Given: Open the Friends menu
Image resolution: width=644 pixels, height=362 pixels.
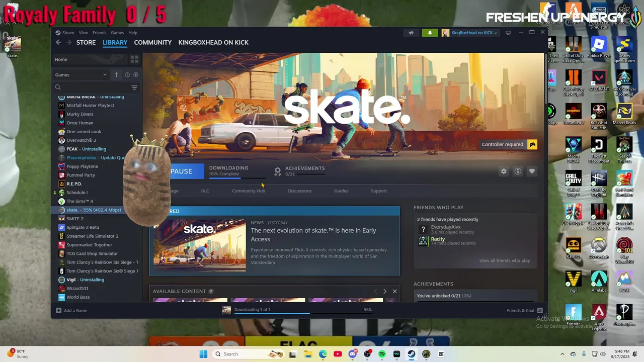Looking at the screenshot, I should click(99, 33).
